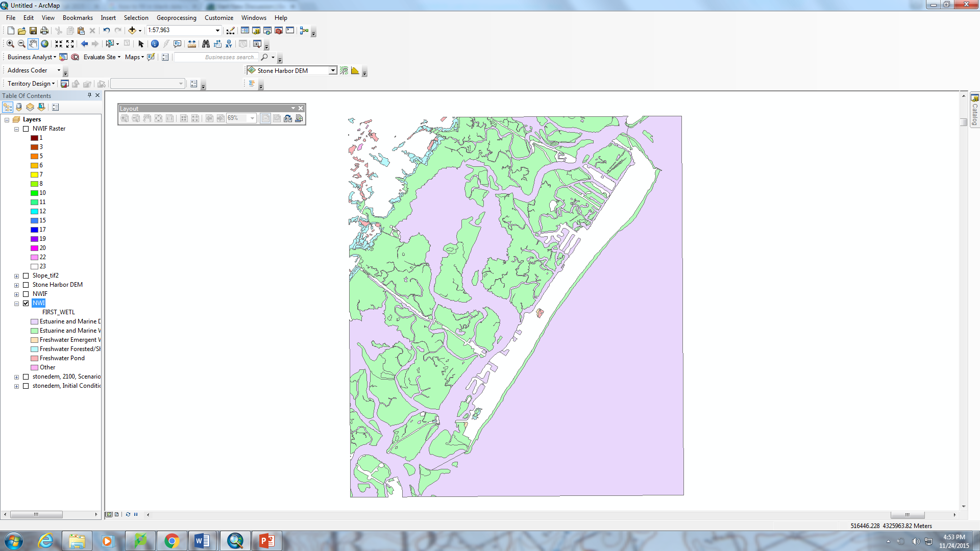
Task: Click the Business Analyst dropdown button
Action: (32, 57)
